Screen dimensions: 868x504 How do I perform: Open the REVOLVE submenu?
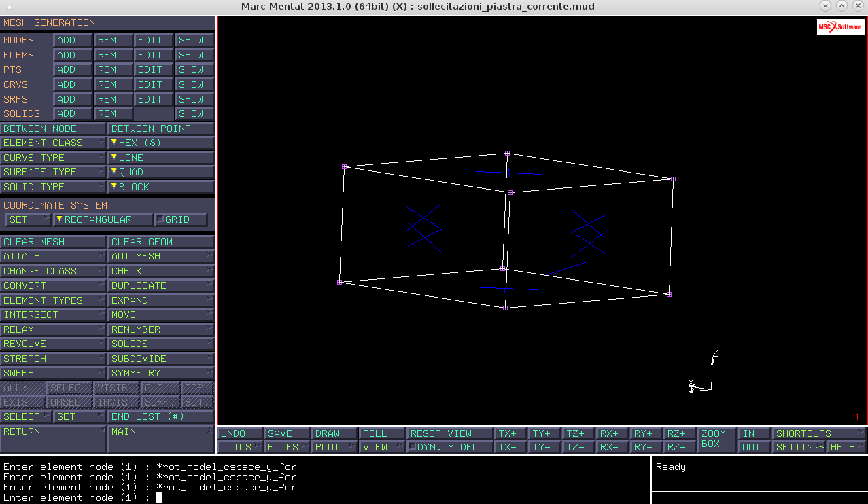54,344
